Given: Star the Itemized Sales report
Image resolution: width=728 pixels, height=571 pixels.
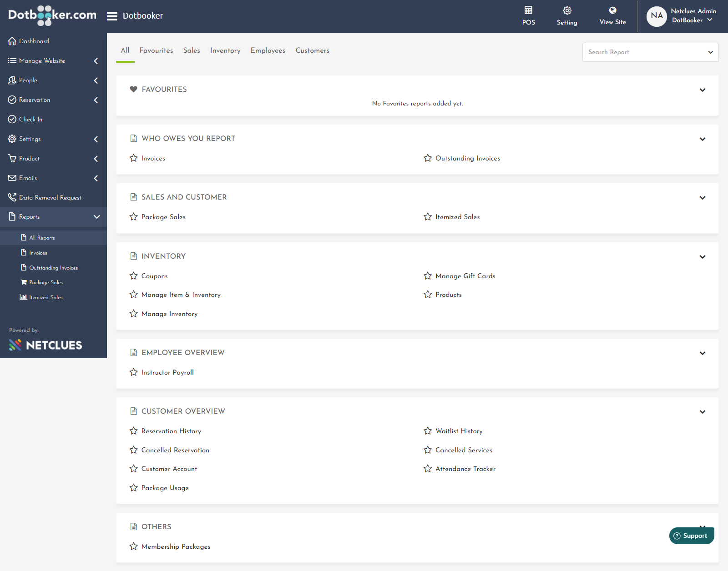Looking at the screenshot, I should pos(428,216).
